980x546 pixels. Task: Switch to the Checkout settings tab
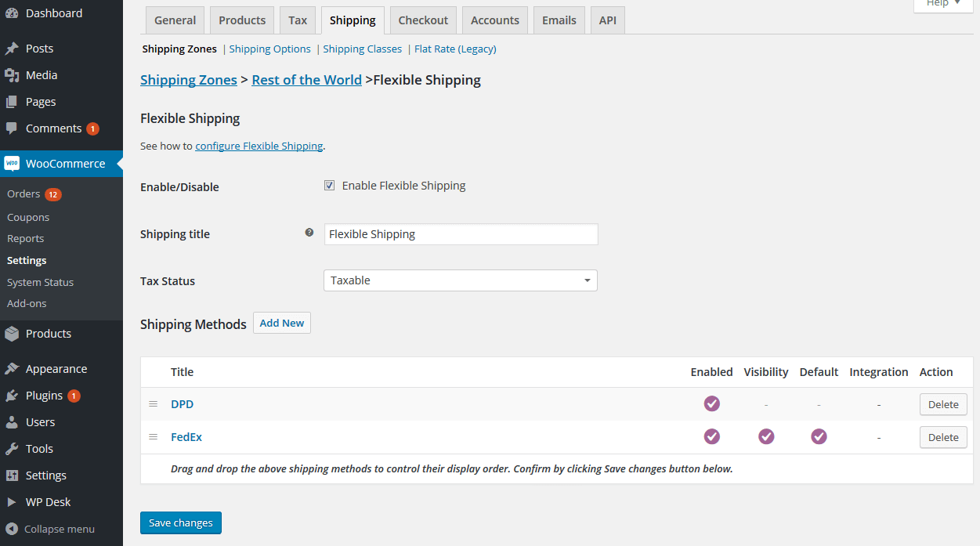click(x=423, y=20)
